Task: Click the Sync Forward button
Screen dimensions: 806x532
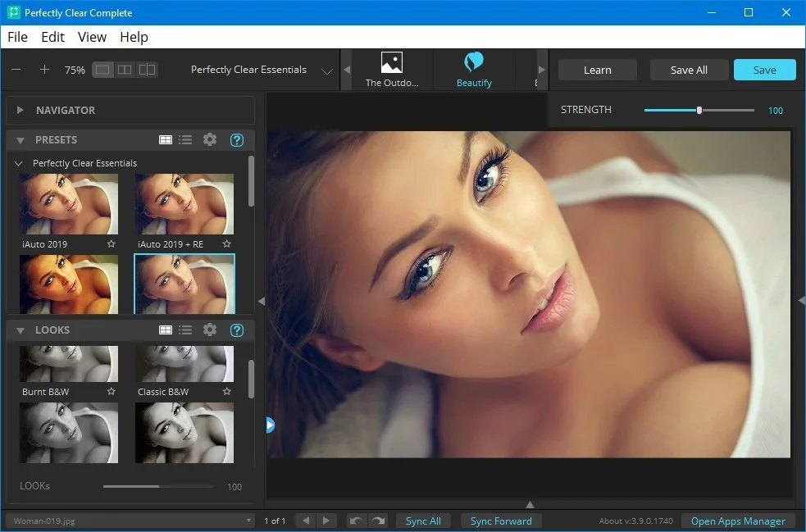Action: pyautogui.click(x=501, y=521)
